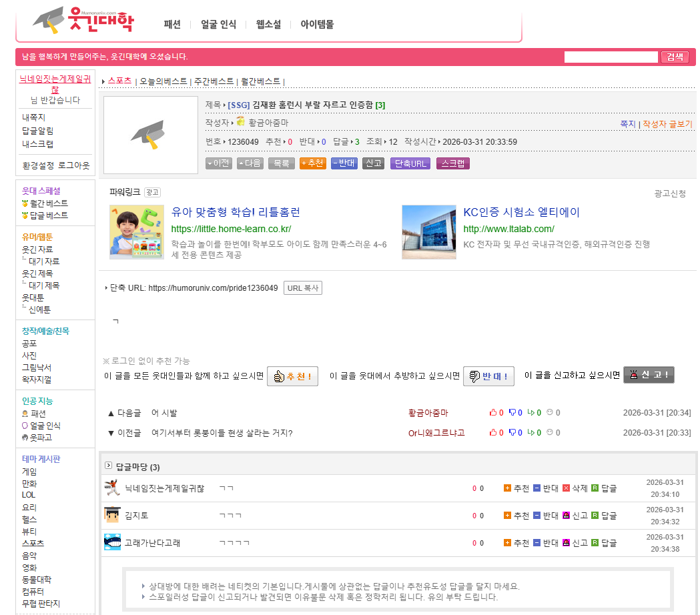Click 반대 minus icon on 김지토's comment
The width and height of the screenshot is (700, 615).
click(x=537, y=516)
